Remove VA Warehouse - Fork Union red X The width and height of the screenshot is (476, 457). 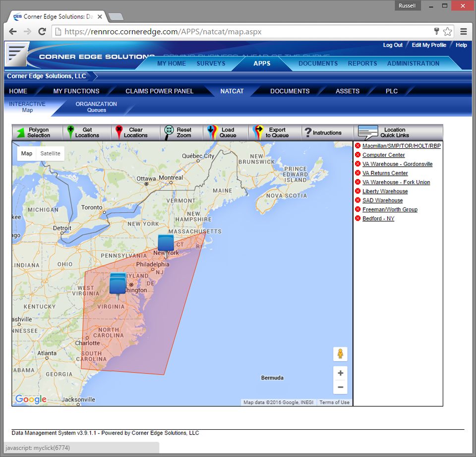click(x=357, y=182)
